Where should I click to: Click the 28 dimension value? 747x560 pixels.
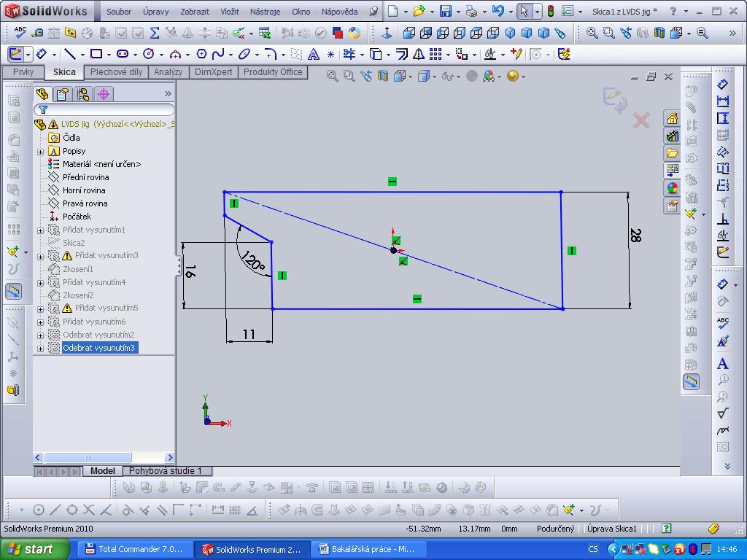coord(635,236)
